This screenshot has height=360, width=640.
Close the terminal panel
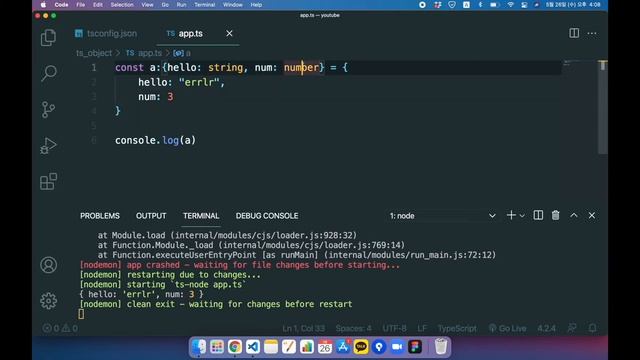point(592,215)
